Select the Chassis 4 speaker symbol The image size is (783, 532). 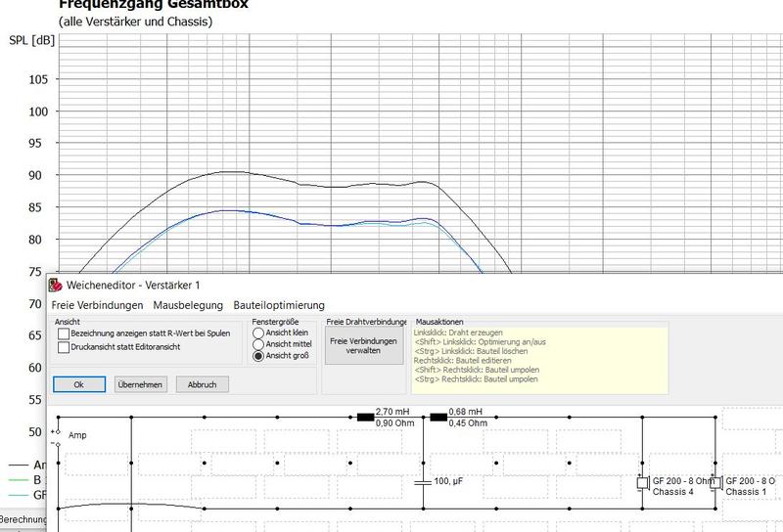click(643, 483)
